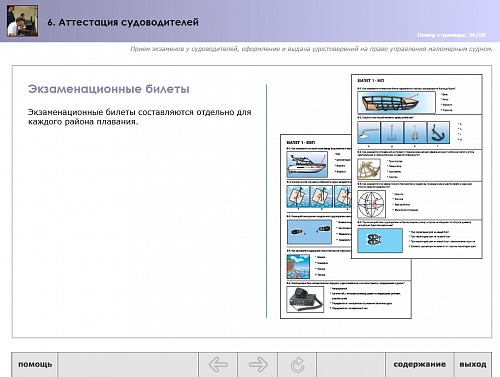500x377 pixels.
Task: Open the содержание table of contents
Action: (419, 364)
